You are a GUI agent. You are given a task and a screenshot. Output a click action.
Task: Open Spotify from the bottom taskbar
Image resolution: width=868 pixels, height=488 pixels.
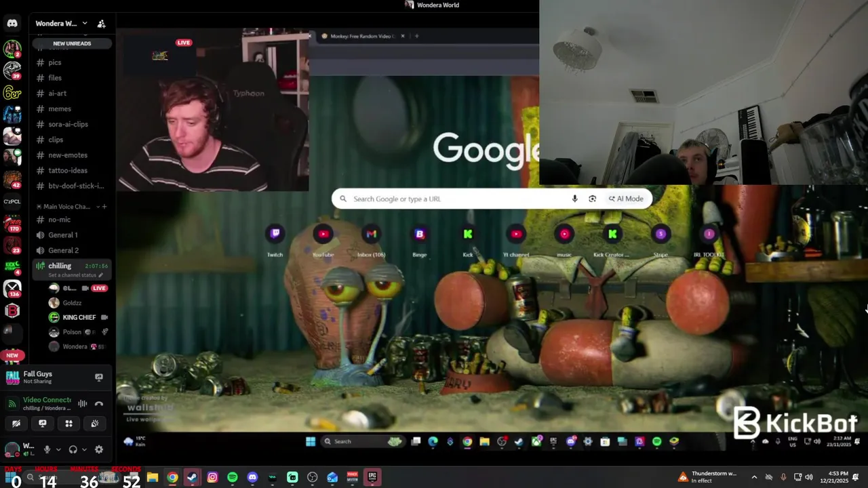point(233,477)
